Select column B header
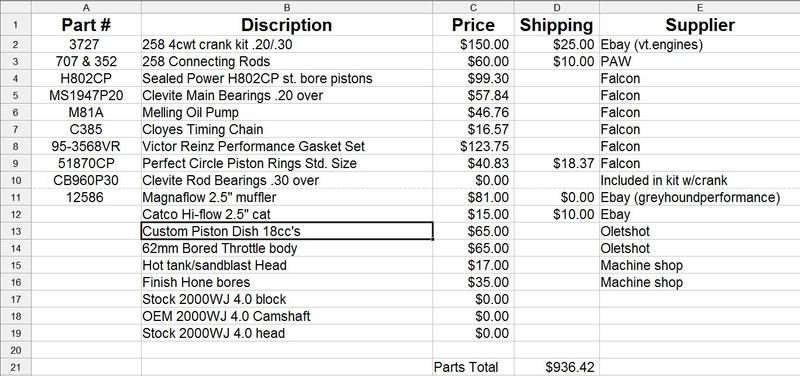 (287, 7)
